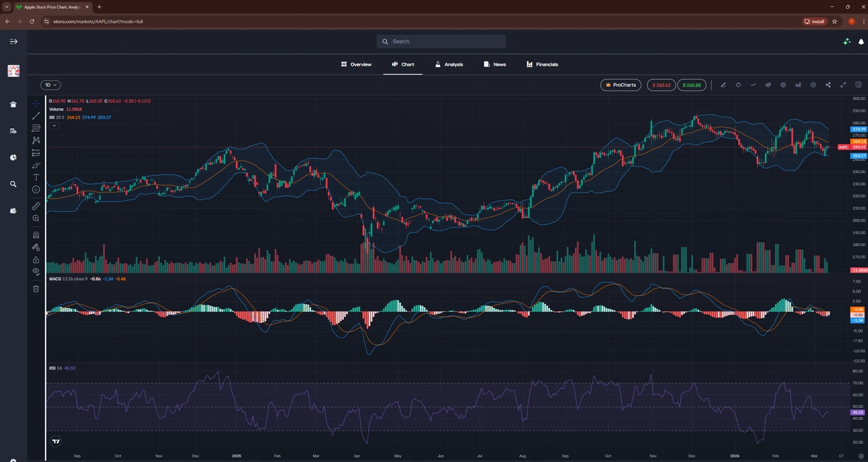Screen dimensions: 868x462
Task: Click the browser Install button
Action: tap(814, 21)
